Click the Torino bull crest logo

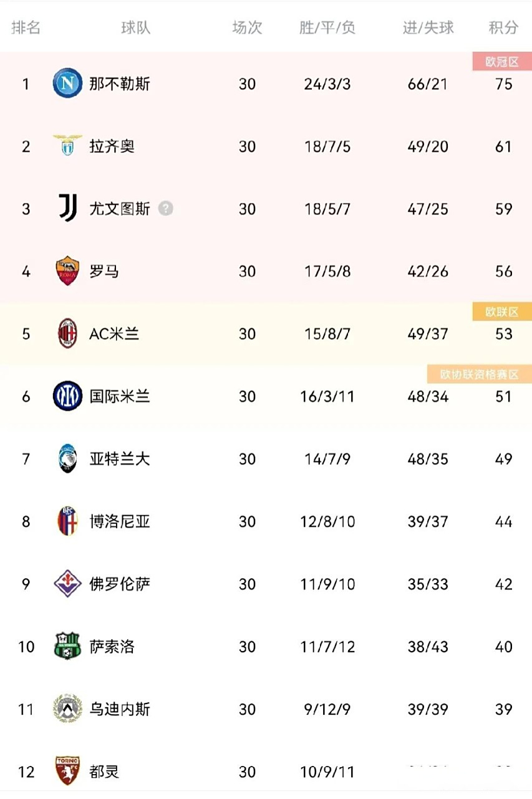tap(67, 772)
